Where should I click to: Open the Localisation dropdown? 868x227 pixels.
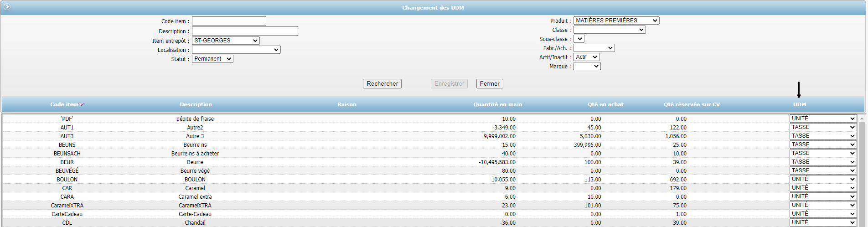(236, 50)
